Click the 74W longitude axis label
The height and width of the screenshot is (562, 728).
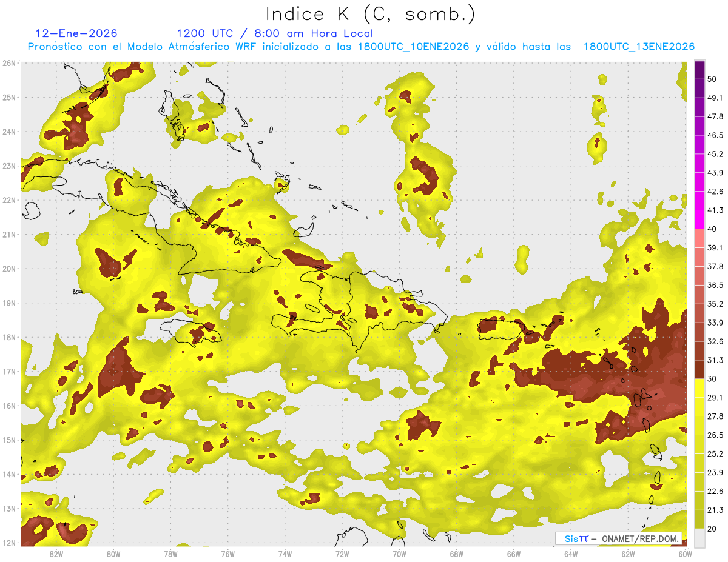(285, 554)
